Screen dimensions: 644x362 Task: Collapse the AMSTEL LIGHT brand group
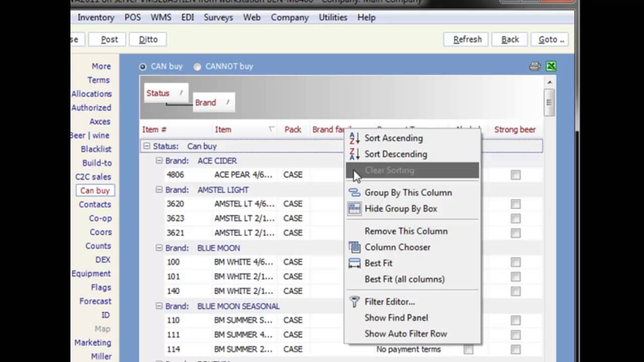coord(158,190)
